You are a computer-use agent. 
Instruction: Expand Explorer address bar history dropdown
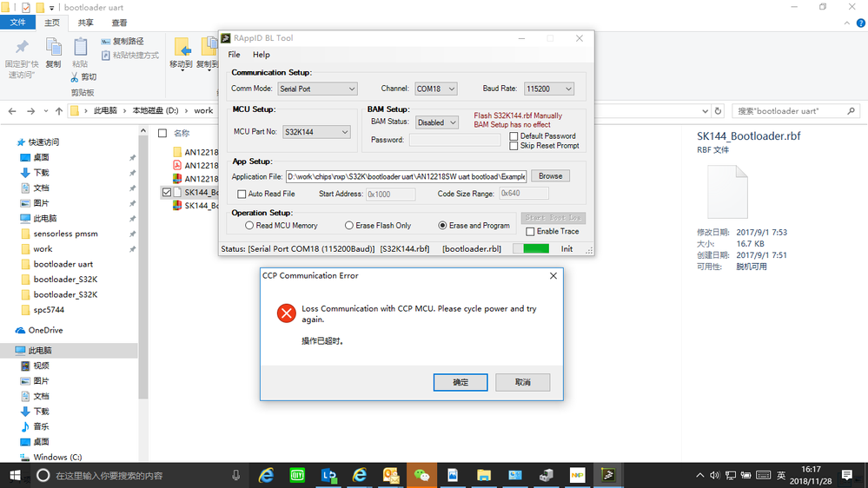coord(705,111)
